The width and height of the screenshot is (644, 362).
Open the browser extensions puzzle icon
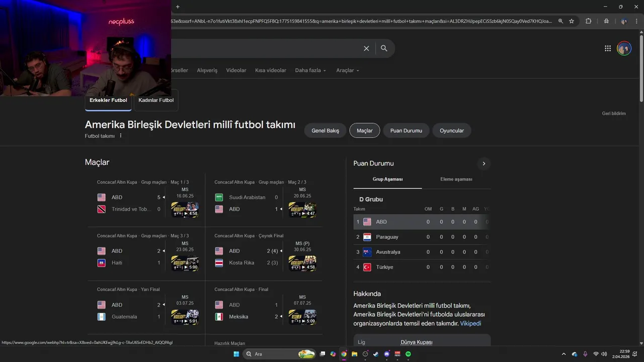click(589, 21)
